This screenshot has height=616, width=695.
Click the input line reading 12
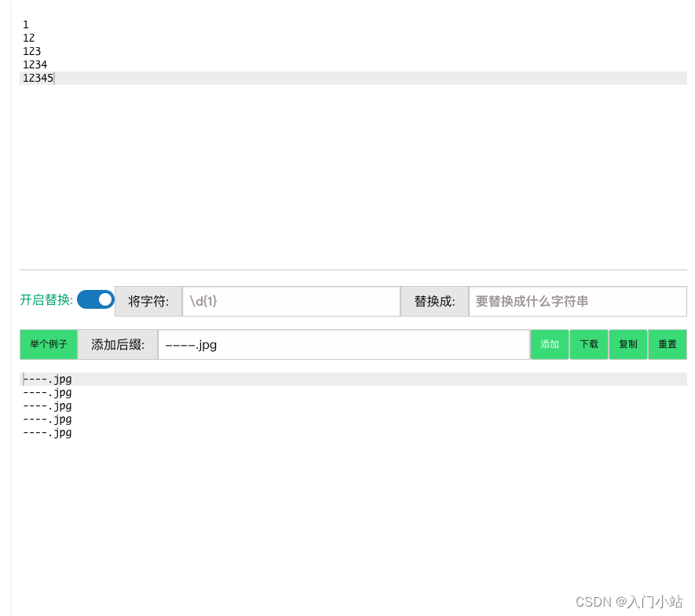28,38
